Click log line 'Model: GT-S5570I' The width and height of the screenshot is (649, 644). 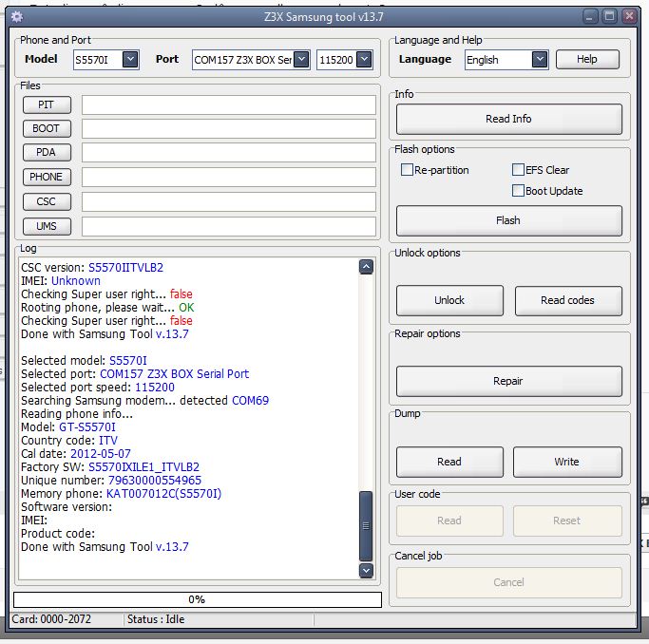[68, 426]
